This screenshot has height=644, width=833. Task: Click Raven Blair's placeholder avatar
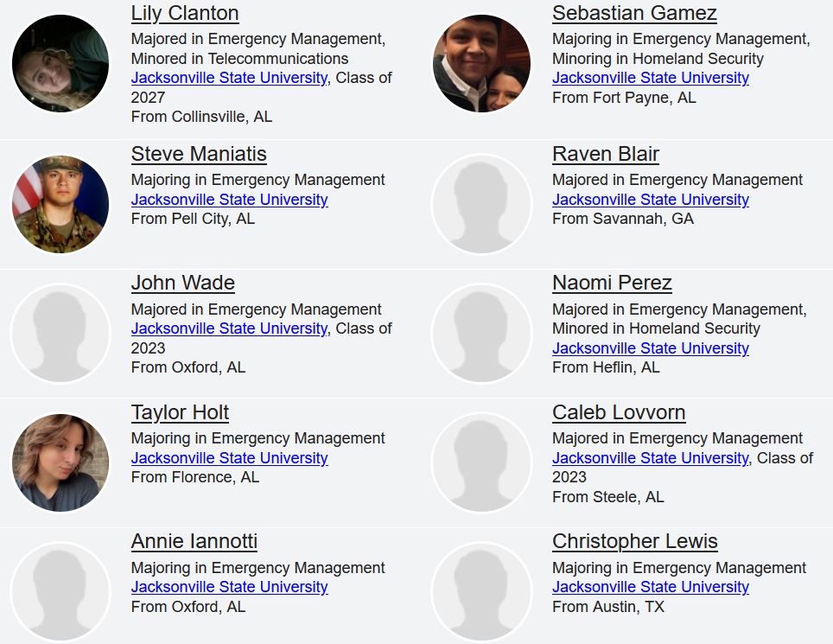pyautogui.click(x=481, y=204)
